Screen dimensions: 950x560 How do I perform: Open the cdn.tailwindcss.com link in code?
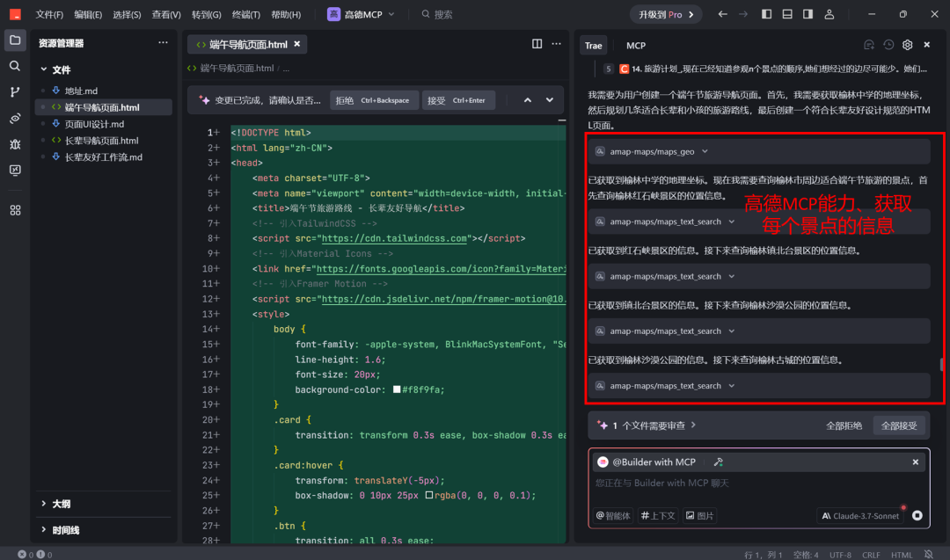tap(394, 238)
